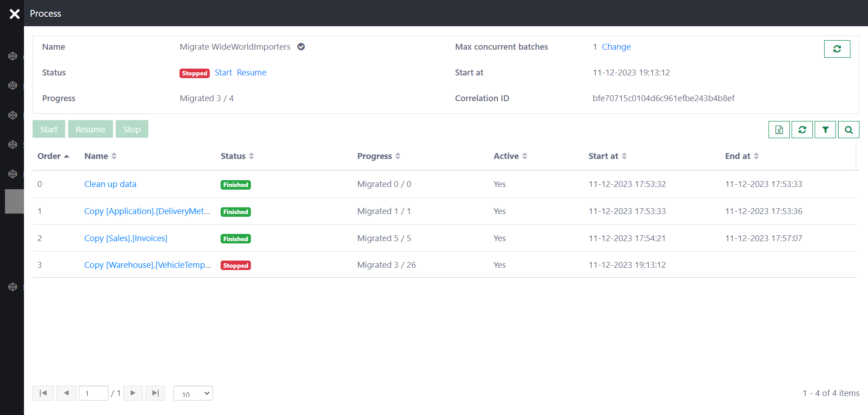Sort the table by Active column
This screenshot has height=415, width=868.
point(510,156)
